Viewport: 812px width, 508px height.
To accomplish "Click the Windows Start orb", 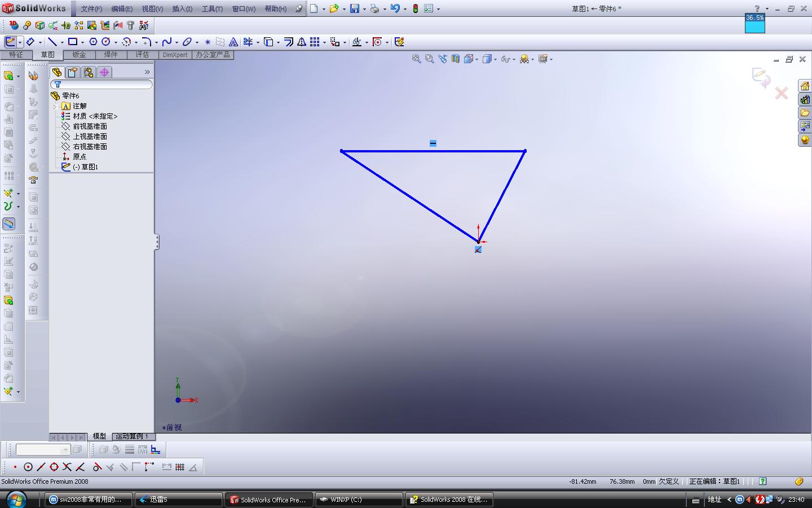I will [x=15, y=500].
